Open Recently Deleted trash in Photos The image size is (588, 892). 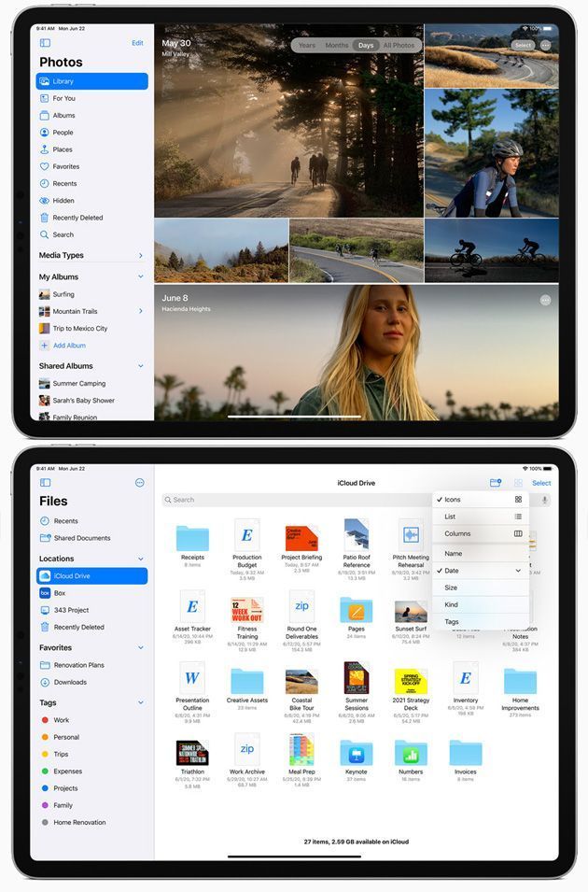pyautogui.click(x=77, y=218)
